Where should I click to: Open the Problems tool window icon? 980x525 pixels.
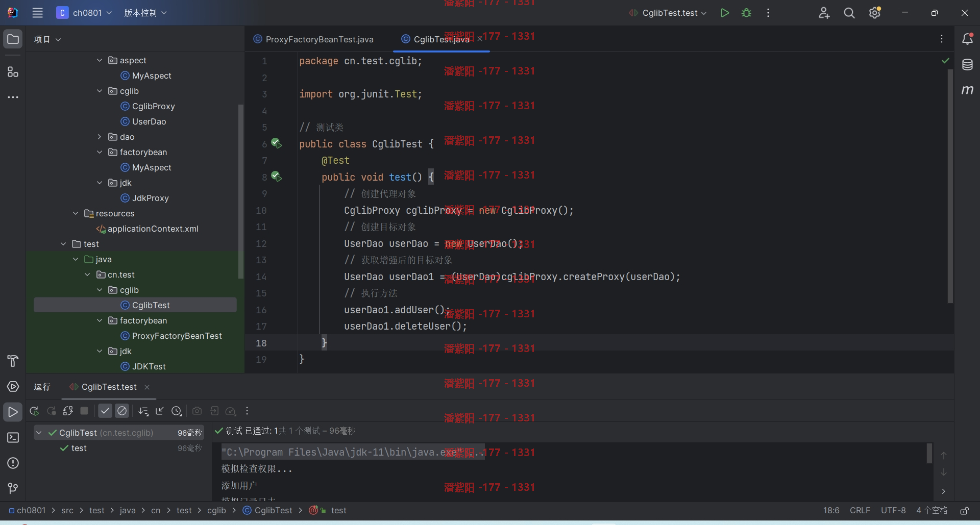point(13,463)
